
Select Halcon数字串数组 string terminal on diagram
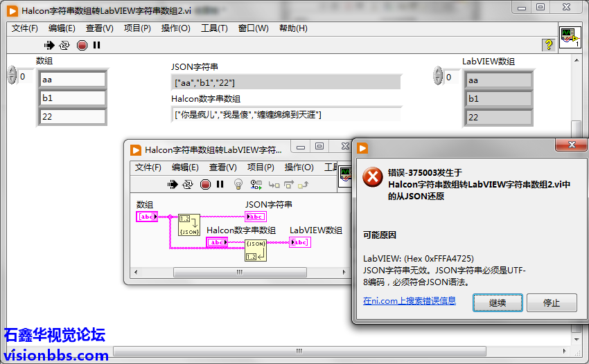217,242
